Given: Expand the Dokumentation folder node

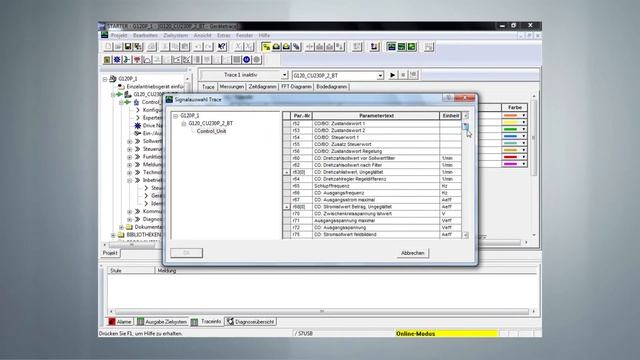Looking at the screenshot, I should click(x=121, y=227).
